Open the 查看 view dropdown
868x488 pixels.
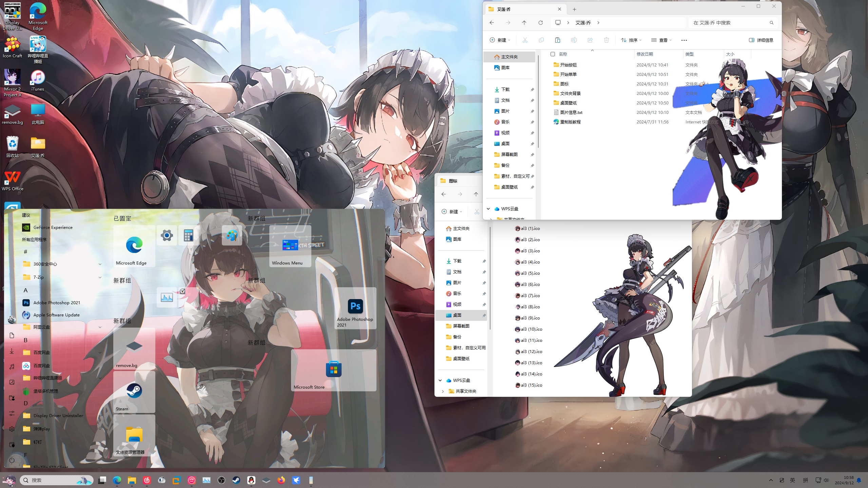coord(661,40)
